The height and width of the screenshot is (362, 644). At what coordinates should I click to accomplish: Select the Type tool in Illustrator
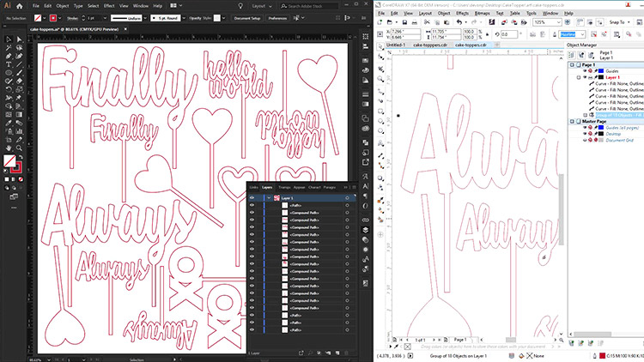(x=9, y=63)
